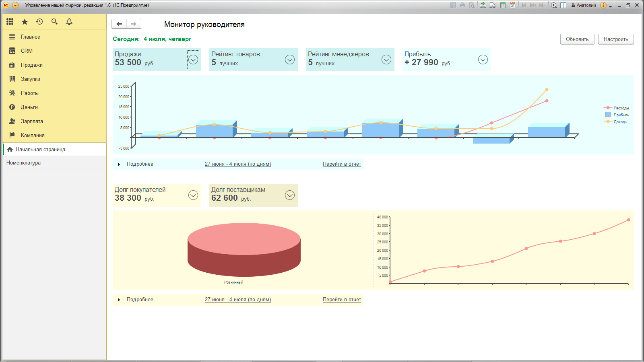Click Доходы legend marker

[608, 121]
